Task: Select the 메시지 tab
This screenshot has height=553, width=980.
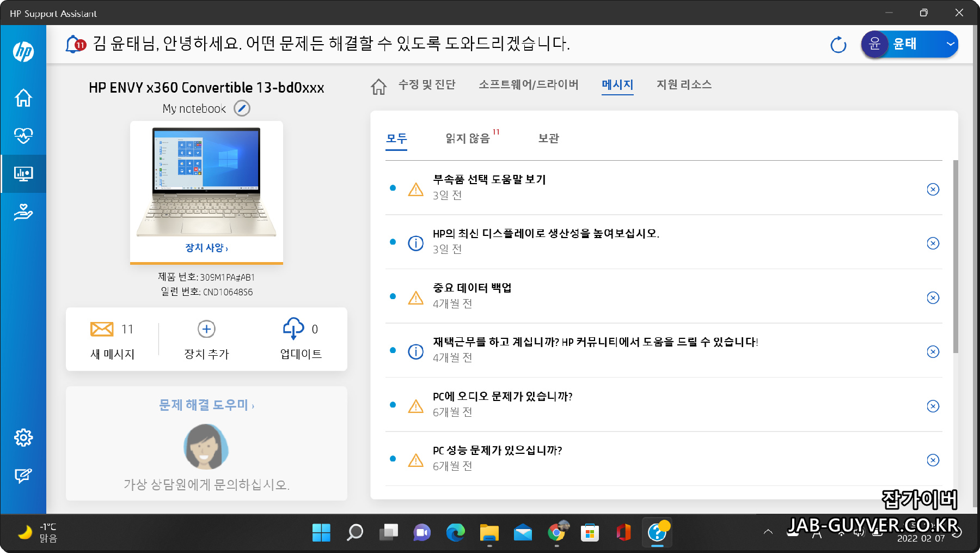Action: pyautogui.click(x=617, y=84)
